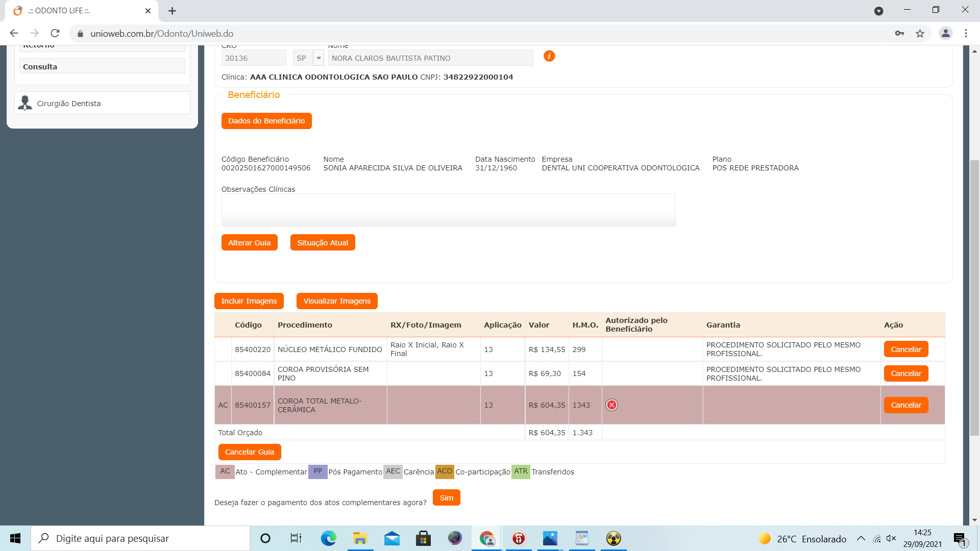Bookmark page with star icon
980x551 pixels.
click(x=920, y=34)
